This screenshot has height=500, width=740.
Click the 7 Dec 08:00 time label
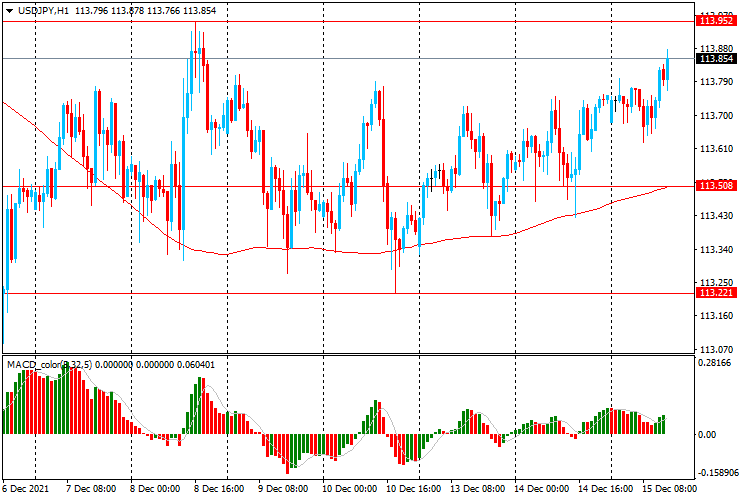coord(93,489)
